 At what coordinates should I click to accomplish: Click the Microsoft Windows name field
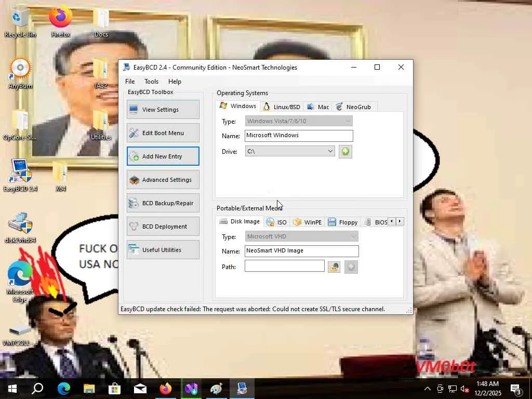tap(299, 136)
